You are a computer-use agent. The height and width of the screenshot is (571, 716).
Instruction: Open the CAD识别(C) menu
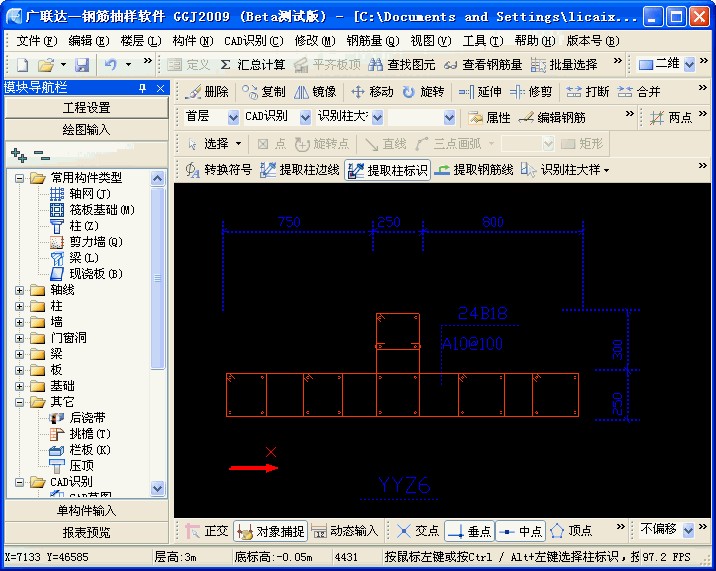click(x=253, y=41)
